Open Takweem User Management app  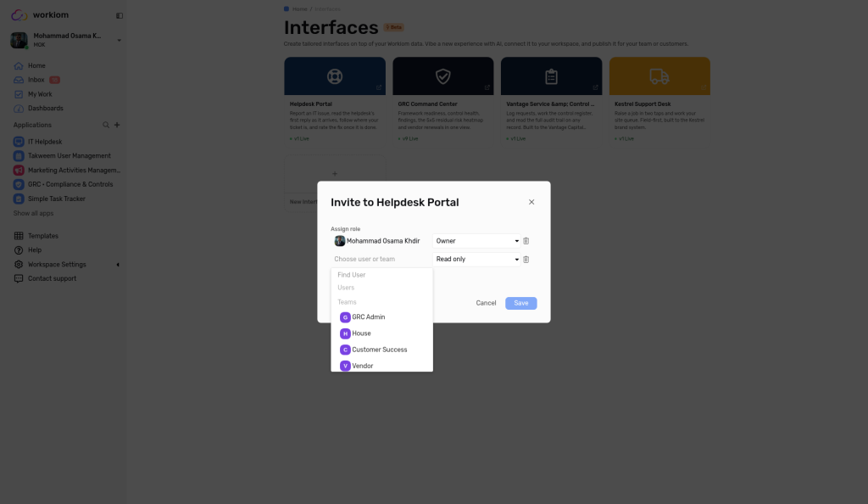(x=70, y=156)
